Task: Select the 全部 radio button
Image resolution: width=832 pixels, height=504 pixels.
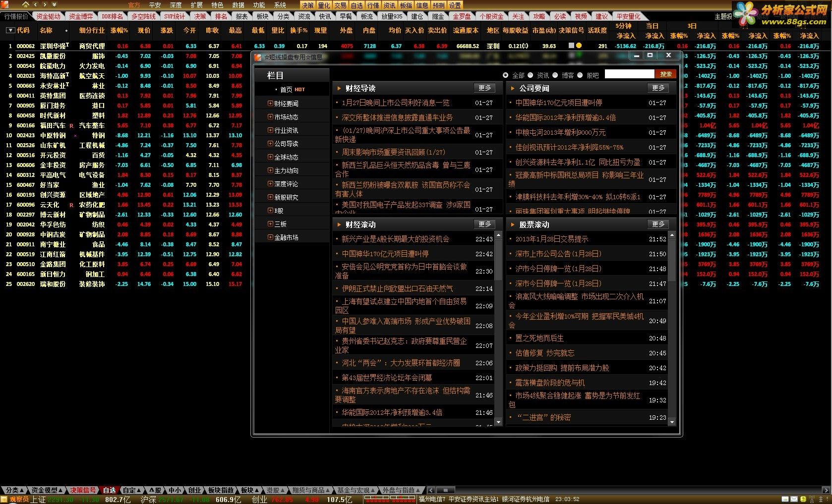Action: 505,75
